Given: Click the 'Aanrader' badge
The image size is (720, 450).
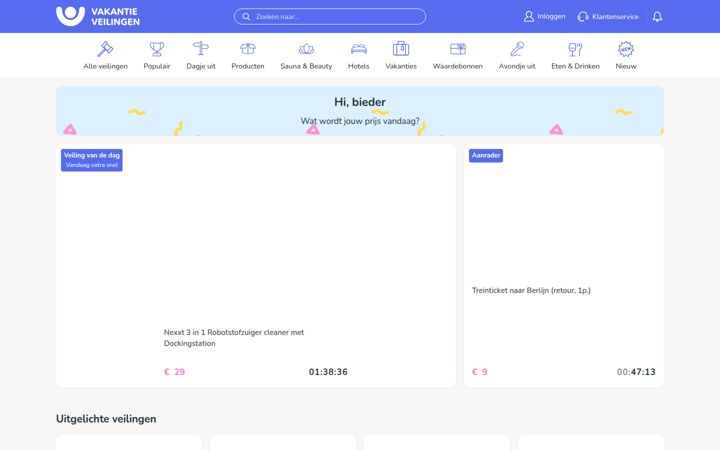Looking at the screenshot, I should [486, 155].
